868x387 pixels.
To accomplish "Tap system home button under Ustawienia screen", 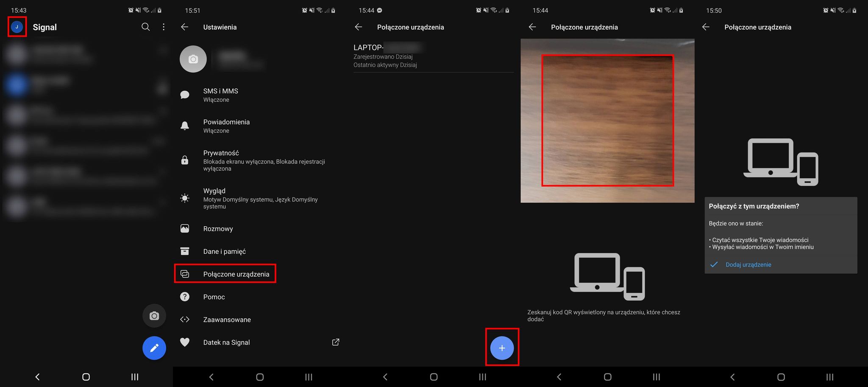I will pyautogui.click(x=260, y=377).
